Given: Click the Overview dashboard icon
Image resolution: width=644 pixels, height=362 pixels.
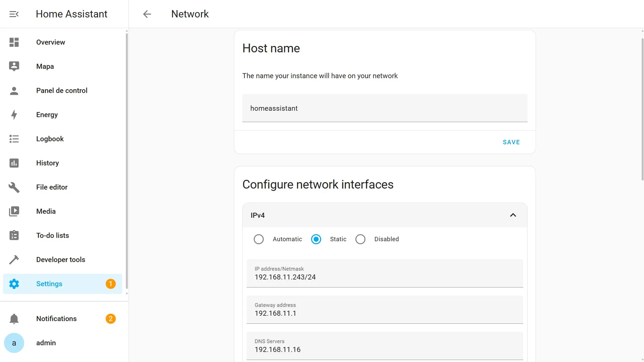Looking at the screenshot, I should [x=14, y=42].
